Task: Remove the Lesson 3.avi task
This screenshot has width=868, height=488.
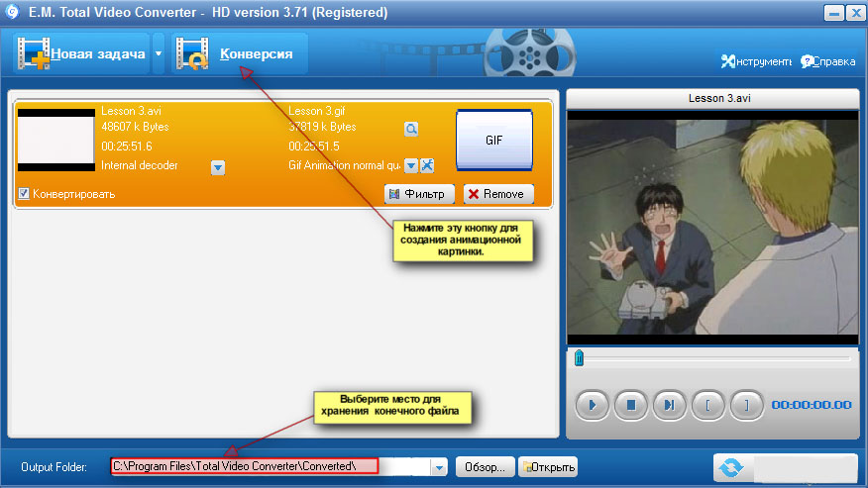Action: coord(498,194)
